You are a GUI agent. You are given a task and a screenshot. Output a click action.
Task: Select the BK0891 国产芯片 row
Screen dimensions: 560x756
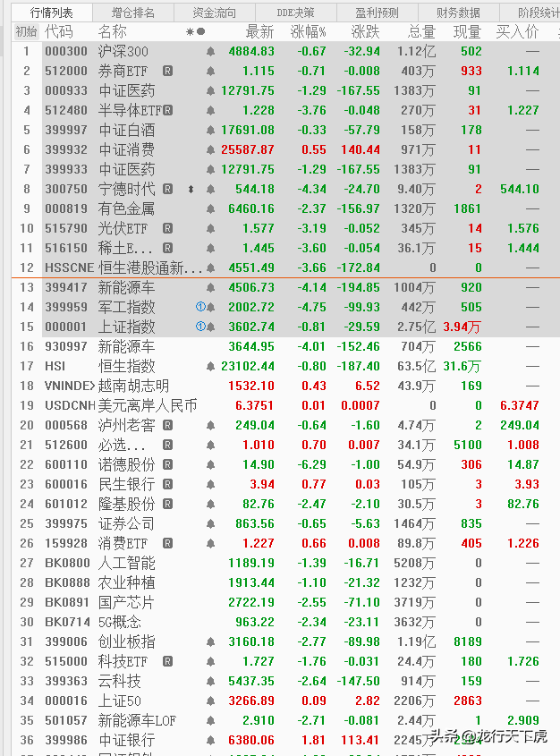point(285,603)
